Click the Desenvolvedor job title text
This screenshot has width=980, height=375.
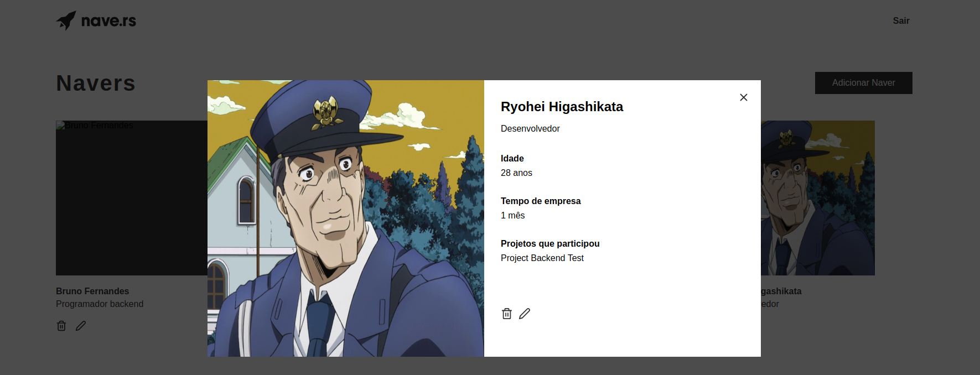(530, 128)
